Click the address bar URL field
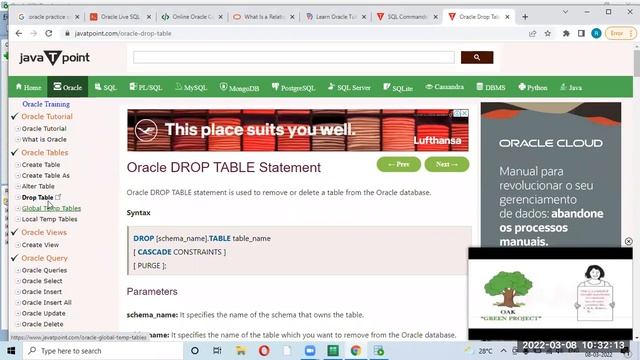This screenshot has width=640, height=360. (x=294, y=33)
